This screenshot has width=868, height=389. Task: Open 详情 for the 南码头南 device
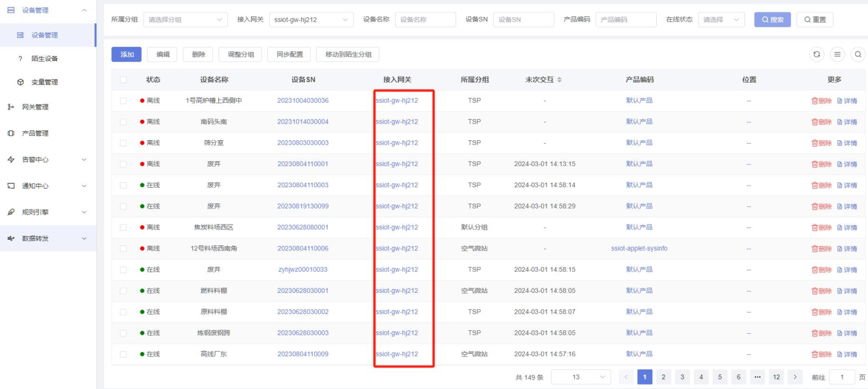(847, 122)
